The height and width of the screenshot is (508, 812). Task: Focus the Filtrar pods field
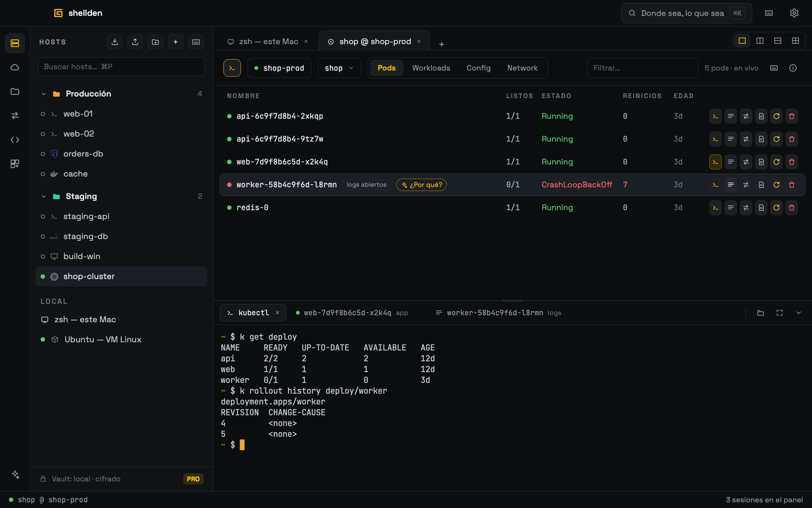[x=642, y=68]
